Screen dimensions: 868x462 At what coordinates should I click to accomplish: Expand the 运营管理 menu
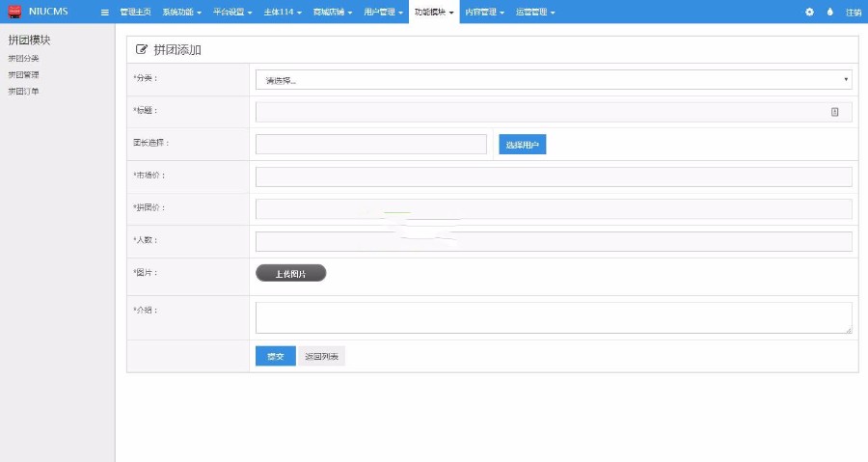(535, 12)
